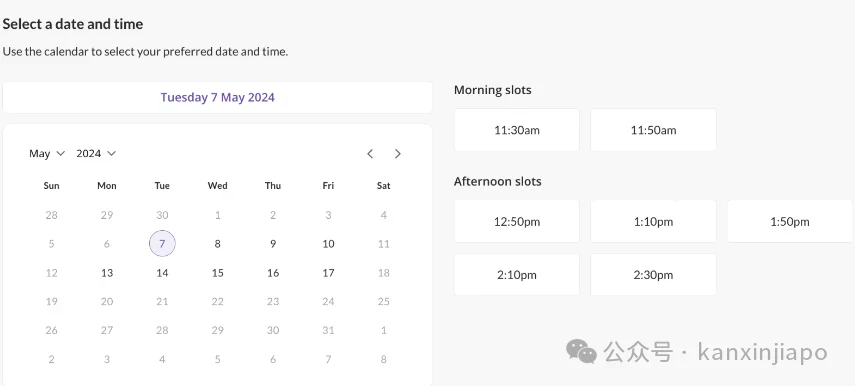
Task: Choose the 12:50pm afternoon slot
Action: coord(516,221)
